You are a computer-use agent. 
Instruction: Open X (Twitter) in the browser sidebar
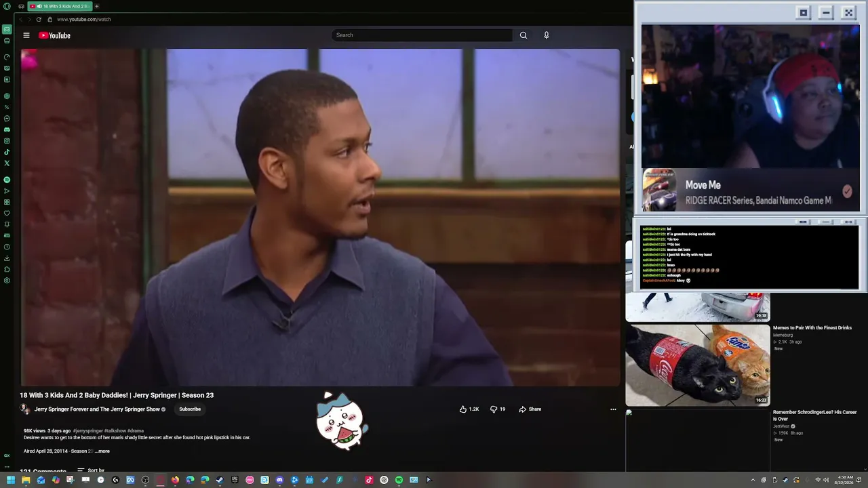coord(7,163)
